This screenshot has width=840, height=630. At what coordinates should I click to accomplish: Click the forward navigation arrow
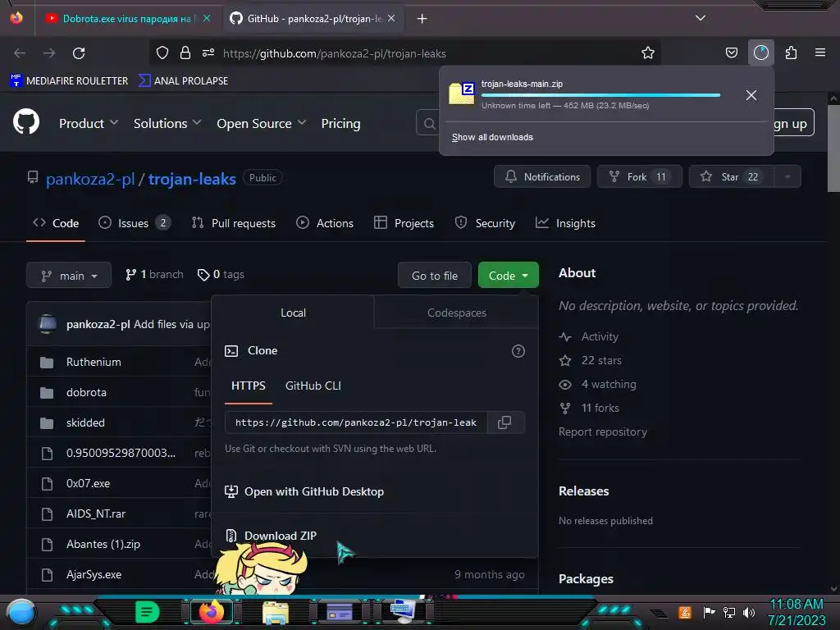49,53
